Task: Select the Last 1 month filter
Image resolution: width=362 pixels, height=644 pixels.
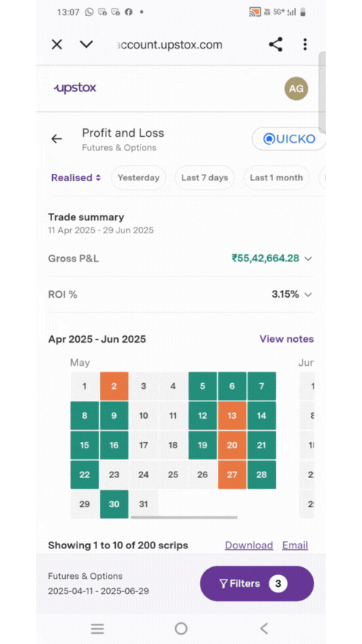Action: pos(277,177)
